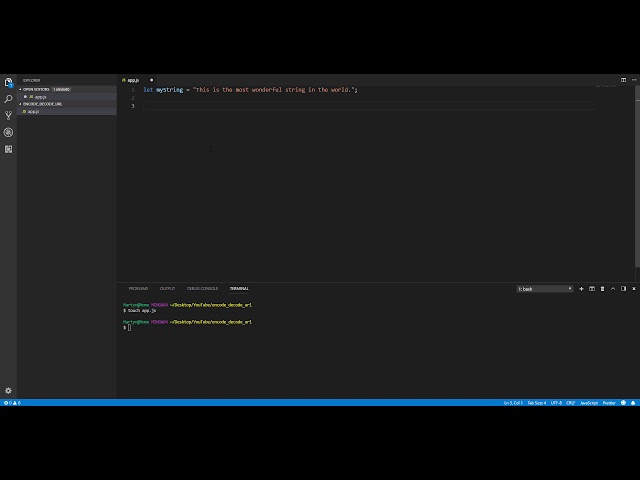Close the terminal panel
The width and height of the screenshot is (640, 480).
(634, 289)
